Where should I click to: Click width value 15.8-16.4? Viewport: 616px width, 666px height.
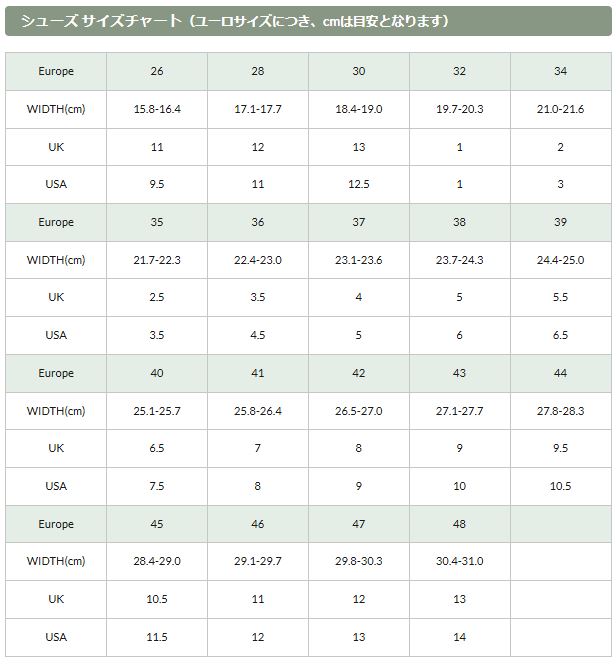[157, 109]
